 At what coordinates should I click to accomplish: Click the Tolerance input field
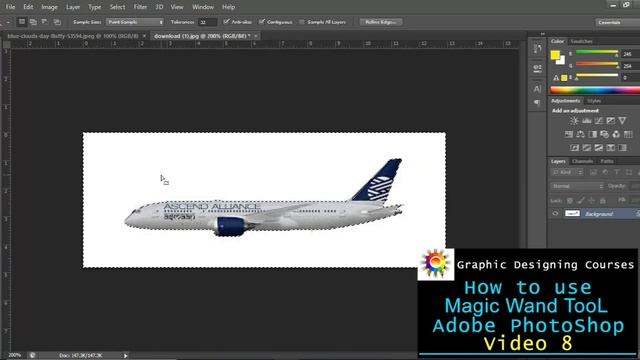207,22
